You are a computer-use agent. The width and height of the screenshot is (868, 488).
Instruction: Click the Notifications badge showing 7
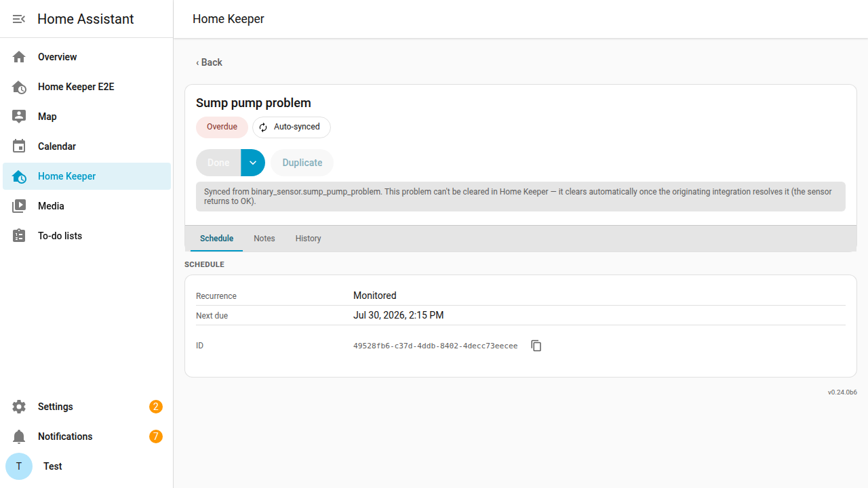[x=156, y=436]
